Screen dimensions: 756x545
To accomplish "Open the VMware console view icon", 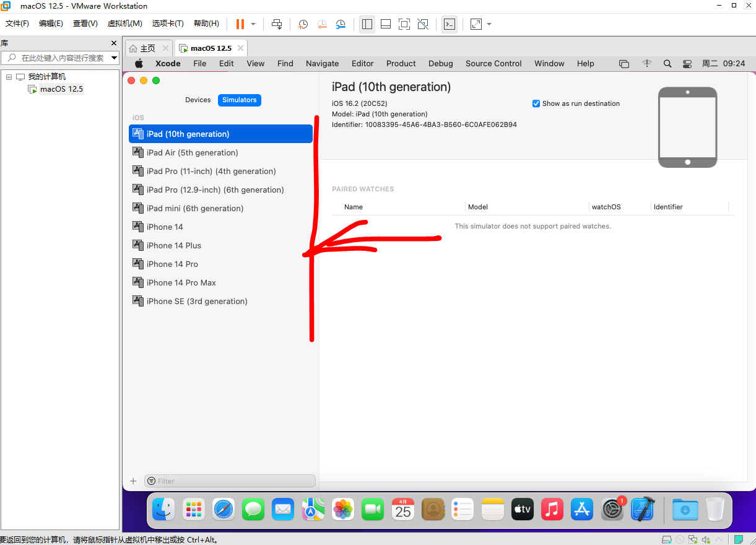I will [x=450, y=24].
